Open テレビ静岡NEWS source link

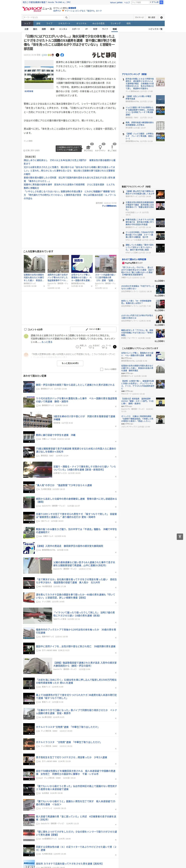[x=109, y=206]
